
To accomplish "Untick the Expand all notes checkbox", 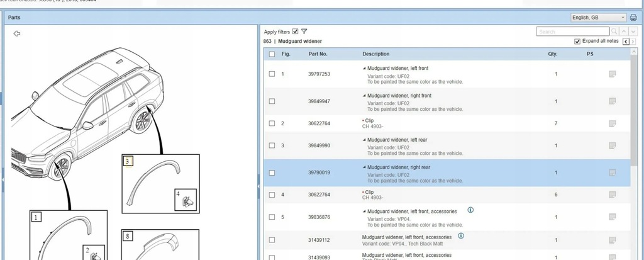I will (577, 42).
